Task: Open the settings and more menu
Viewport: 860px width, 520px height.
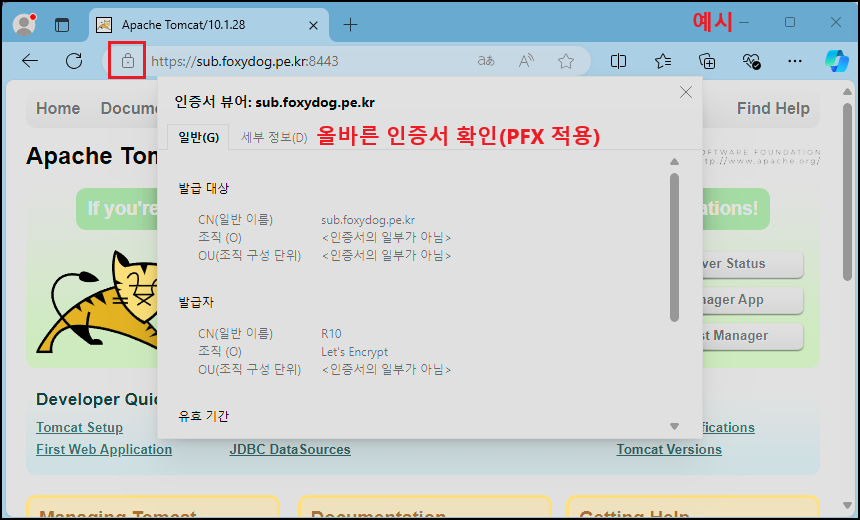Action: point(795,61)
